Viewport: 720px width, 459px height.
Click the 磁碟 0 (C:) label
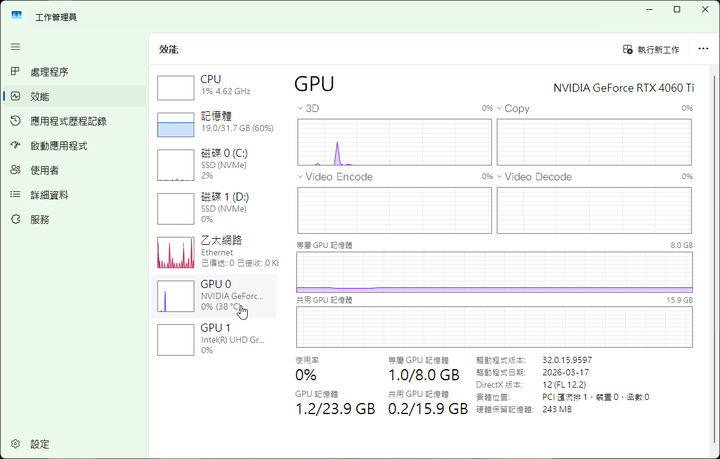(224, 153)
